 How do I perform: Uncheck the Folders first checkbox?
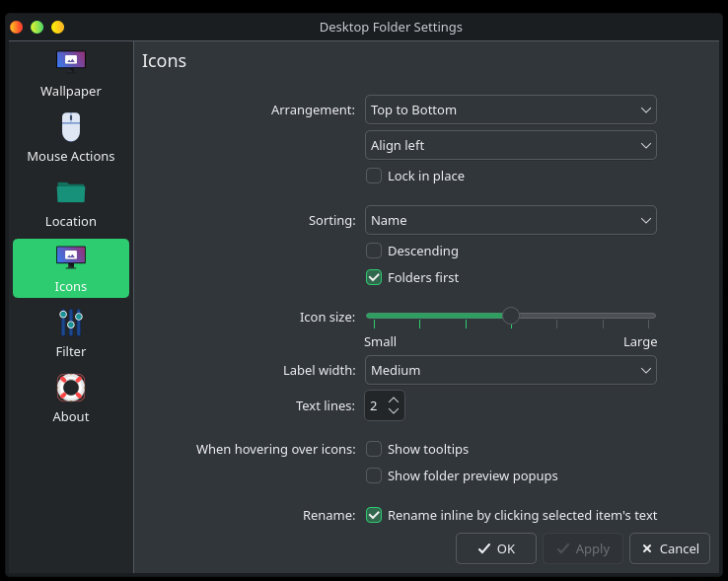click(x=374, y=277)
